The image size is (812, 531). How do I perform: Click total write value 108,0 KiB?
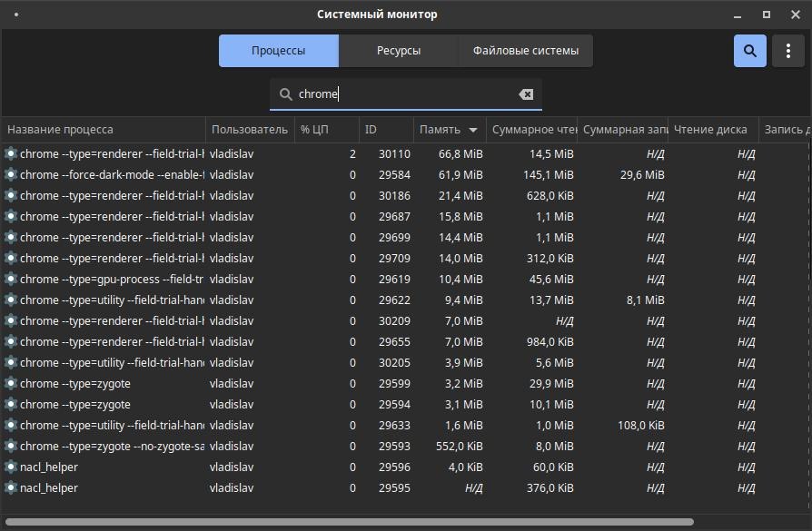641,426
